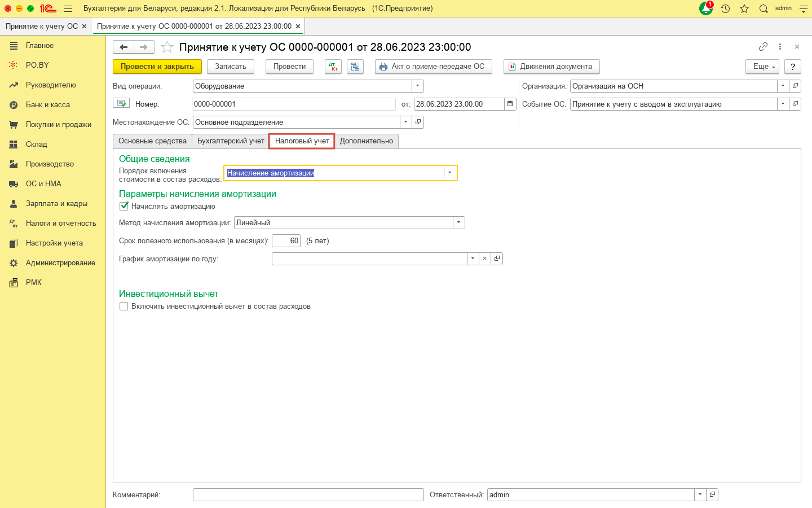The image size is (812, 508).
Task: Close the open document tab 0000-000001
Action: (298, 27)
